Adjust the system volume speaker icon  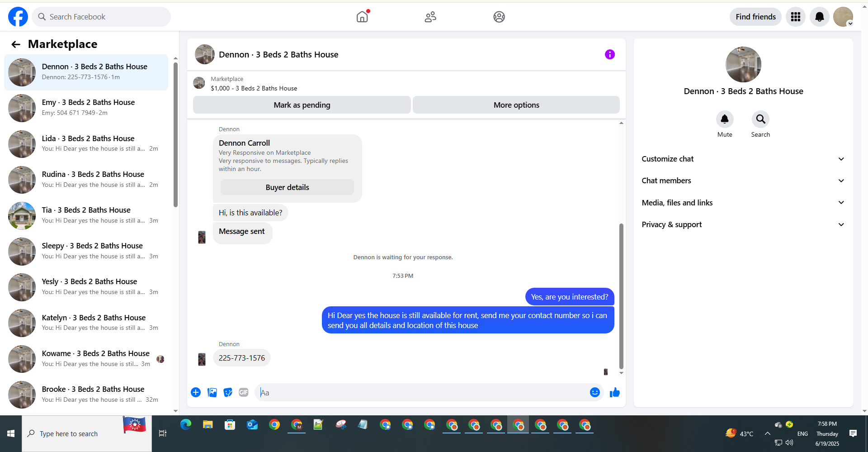pos(789,442)
